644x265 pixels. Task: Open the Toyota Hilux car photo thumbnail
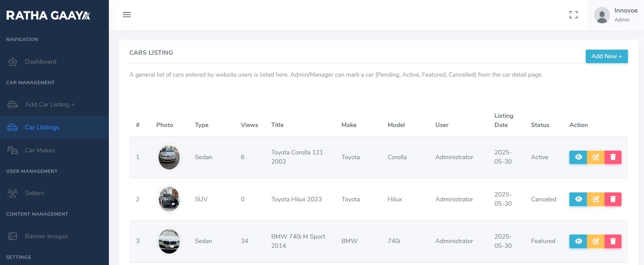point(169,199)
